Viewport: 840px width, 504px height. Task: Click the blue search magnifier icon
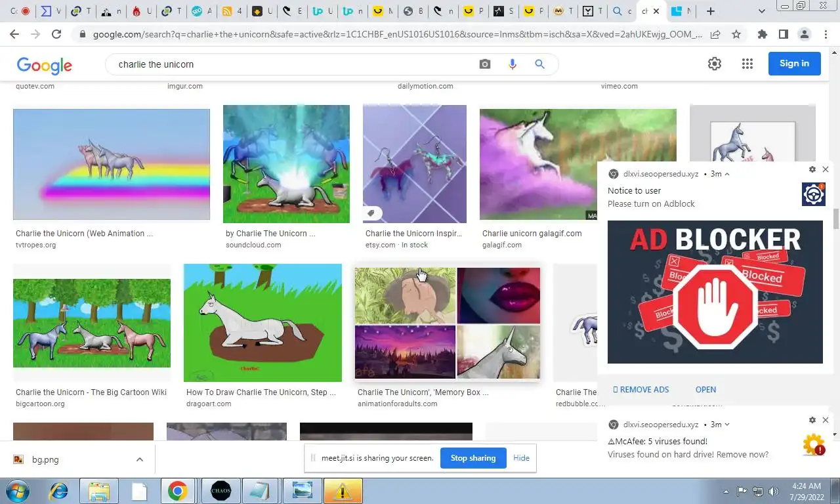(x=539, y=64)
